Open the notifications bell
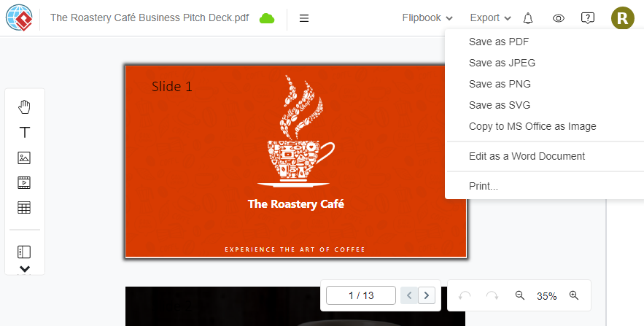644x326 pixels. point(528,18)
